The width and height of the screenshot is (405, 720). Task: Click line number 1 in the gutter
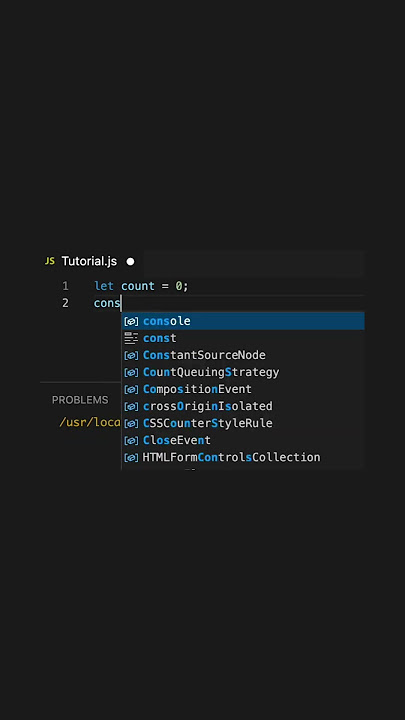[65, 286]
